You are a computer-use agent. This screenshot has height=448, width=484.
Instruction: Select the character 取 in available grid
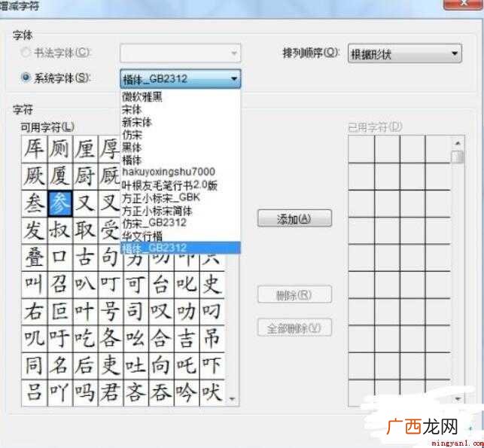coord(86,231)
